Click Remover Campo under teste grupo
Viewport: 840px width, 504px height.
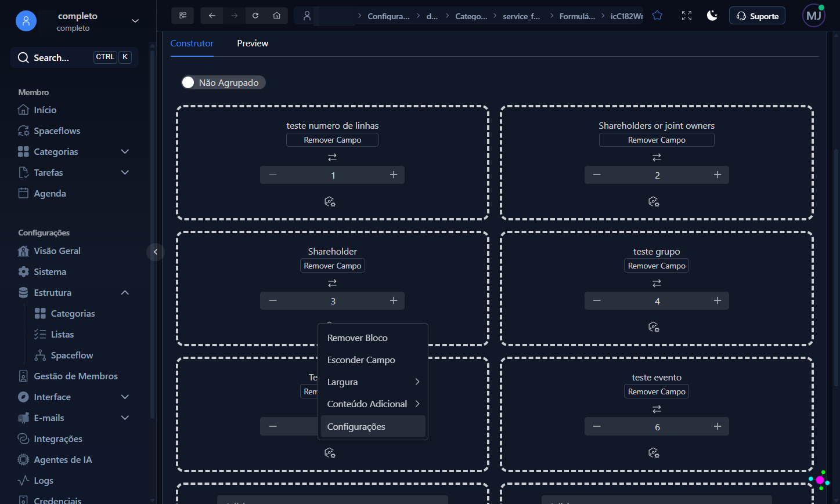point(657,266)
